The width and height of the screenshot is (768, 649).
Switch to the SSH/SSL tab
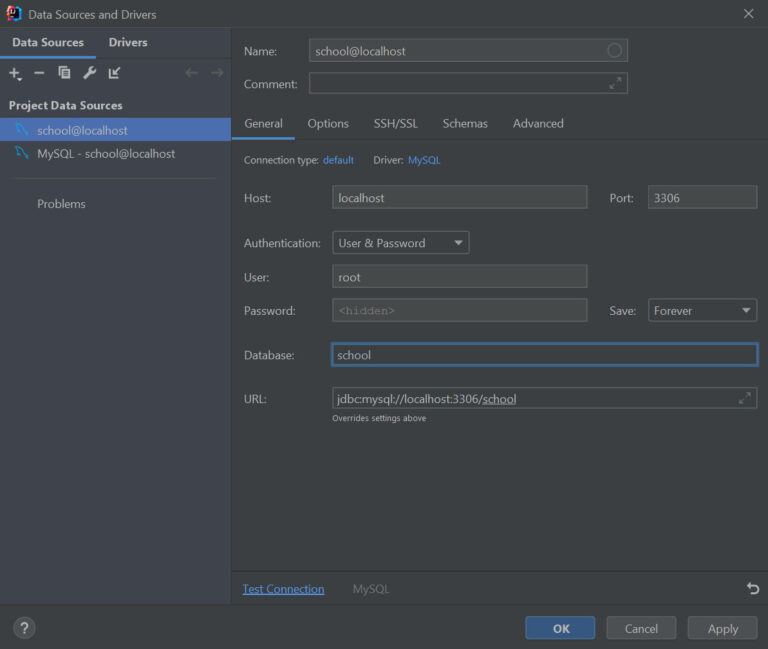coord(396,123)
